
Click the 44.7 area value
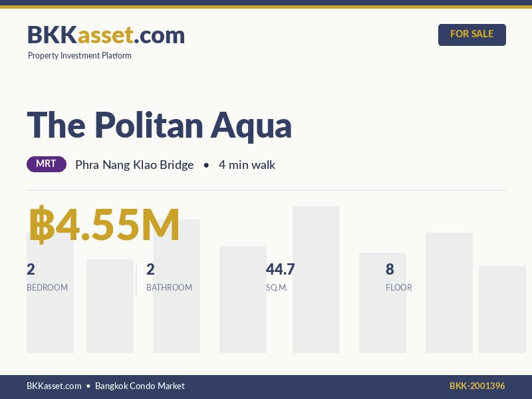280,269
